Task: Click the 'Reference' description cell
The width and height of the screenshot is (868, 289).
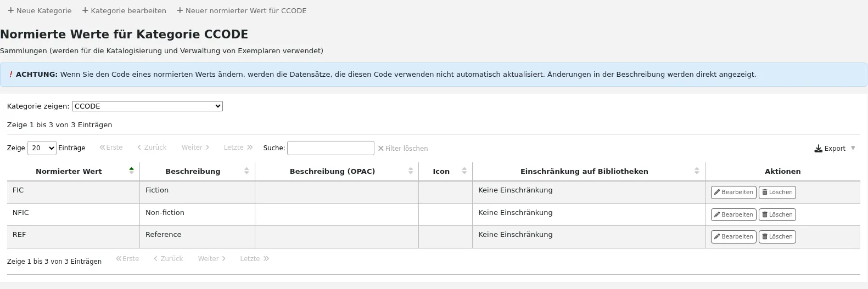Action: point(197,237)
